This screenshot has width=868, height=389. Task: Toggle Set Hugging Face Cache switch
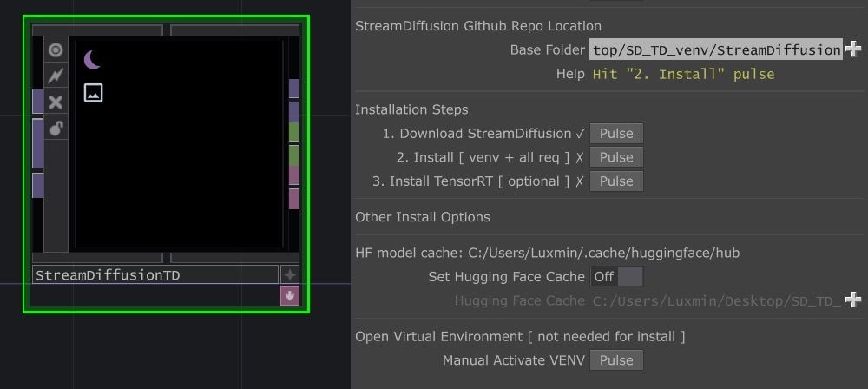[616, 276]
